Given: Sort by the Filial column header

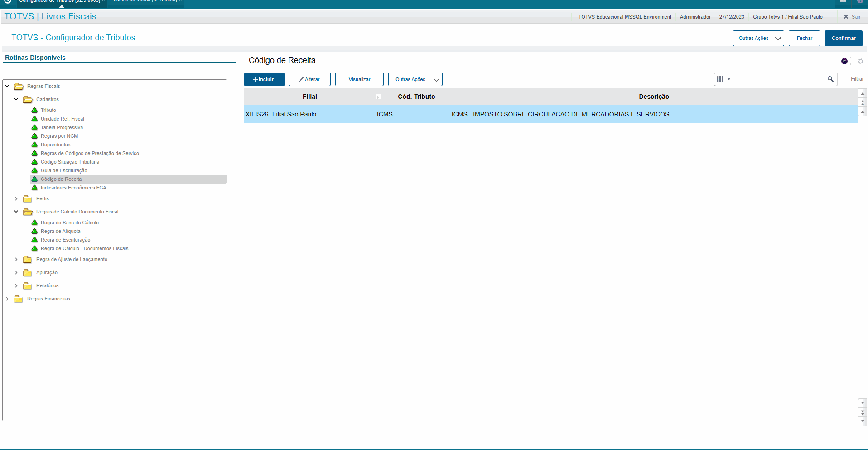Looking at the screenshot, I should click(310, 97).
